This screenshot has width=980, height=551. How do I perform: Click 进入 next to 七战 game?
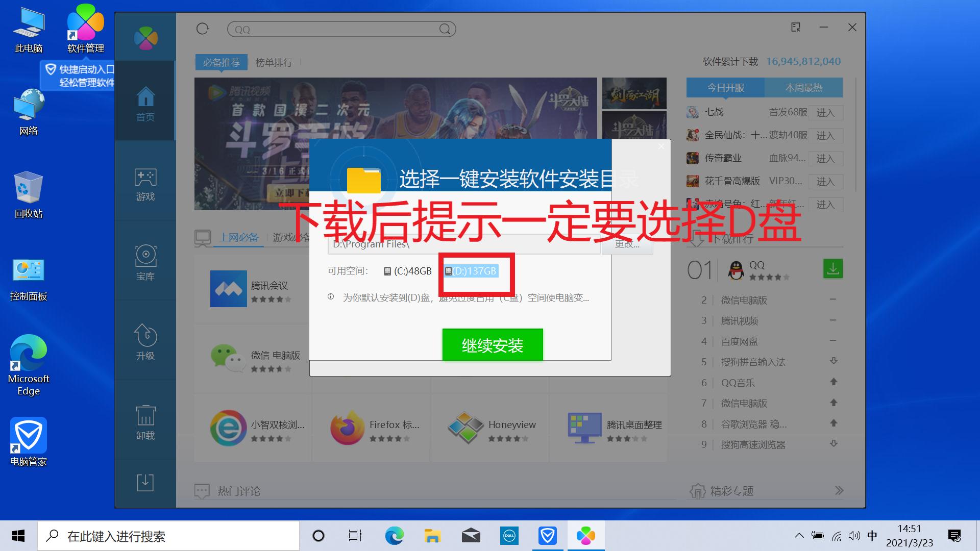click(826, 112)
